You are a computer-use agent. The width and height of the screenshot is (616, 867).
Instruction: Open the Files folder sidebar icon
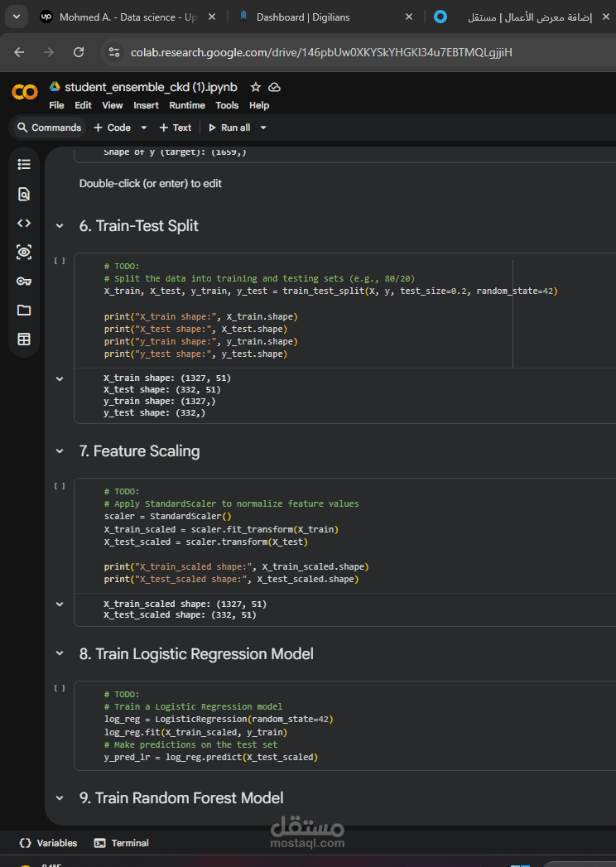24,311
